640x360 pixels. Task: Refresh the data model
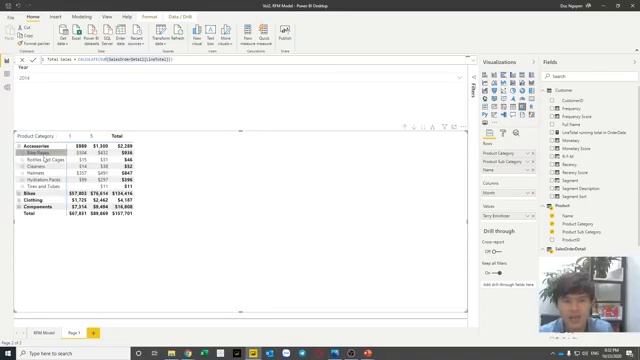click(x=178, y=33)
